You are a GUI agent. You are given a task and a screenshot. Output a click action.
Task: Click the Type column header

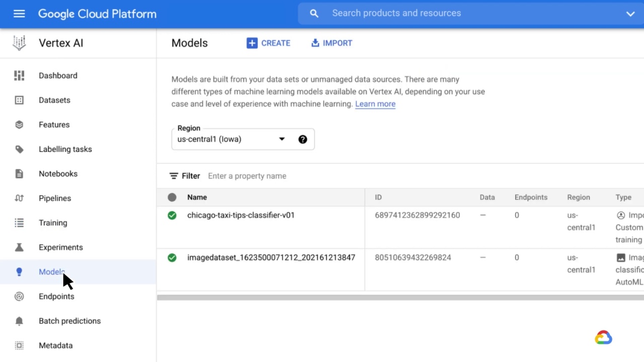click(623, 198)
